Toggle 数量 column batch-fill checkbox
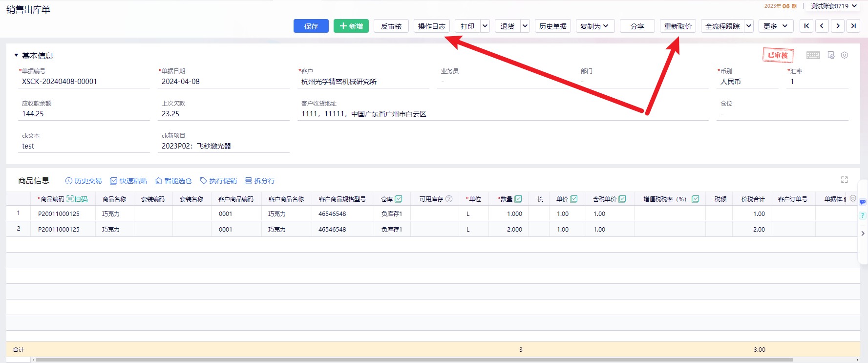 click(x=518, y=199)
